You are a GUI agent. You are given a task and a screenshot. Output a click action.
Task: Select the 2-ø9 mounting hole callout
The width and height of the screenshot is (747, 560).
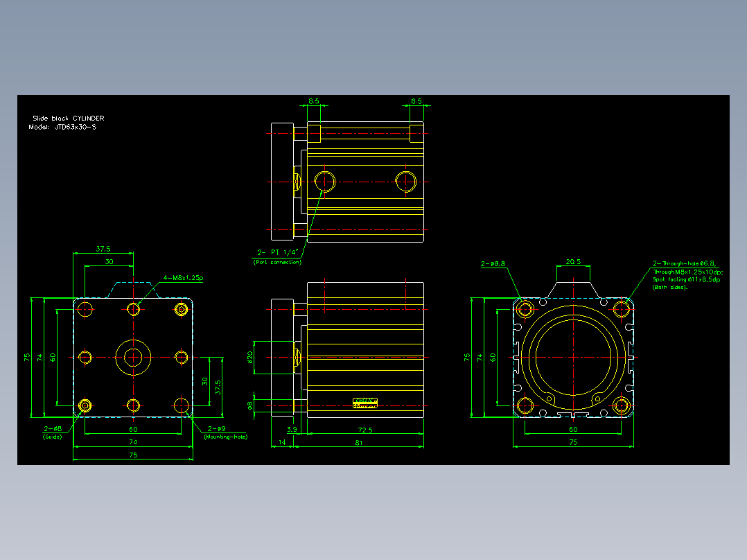tap(217, 429)
